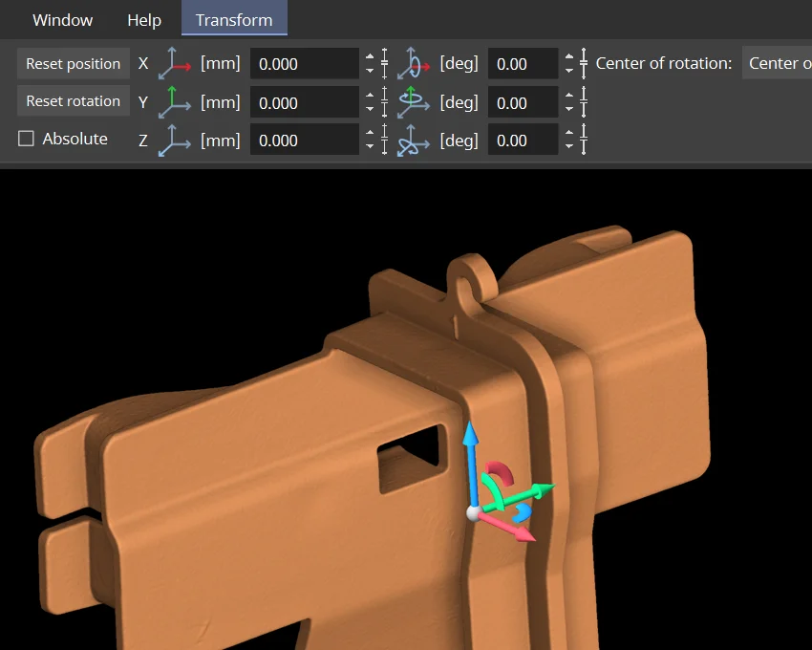Screen dimensions: 812x650
Task: Increase Z rotation with up arrow
Action: [x=569, y=133]
